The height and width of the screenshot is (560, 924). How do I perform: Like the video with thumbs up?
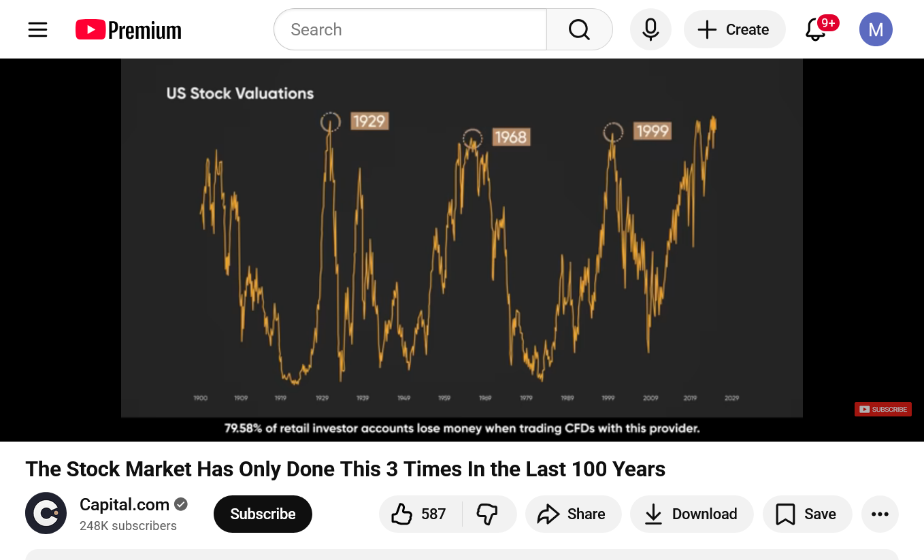click(x=419, y=514)
